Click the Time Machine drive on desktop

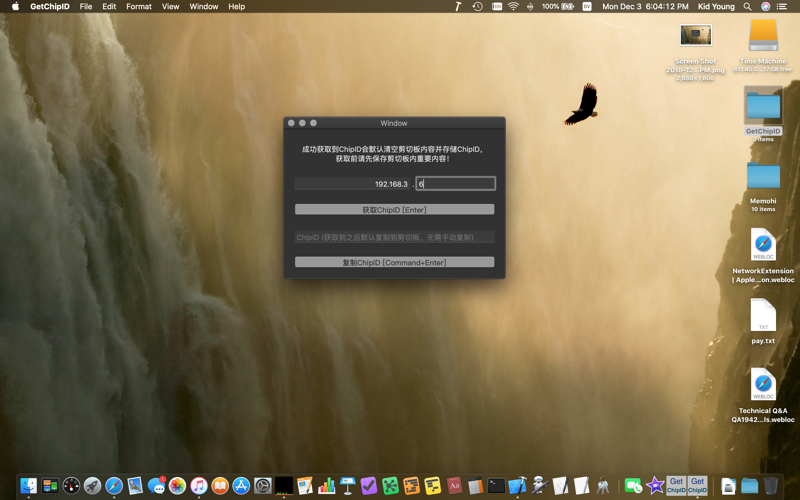click(763, 36)
